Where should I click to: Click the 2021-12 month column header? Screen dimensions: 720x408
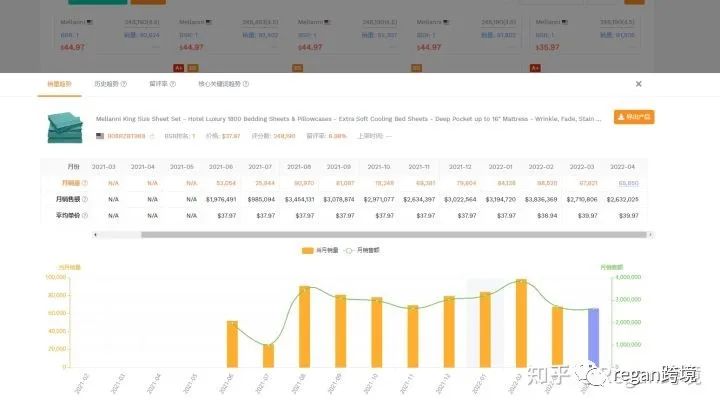pyautogui.click(x=460, y=167)
